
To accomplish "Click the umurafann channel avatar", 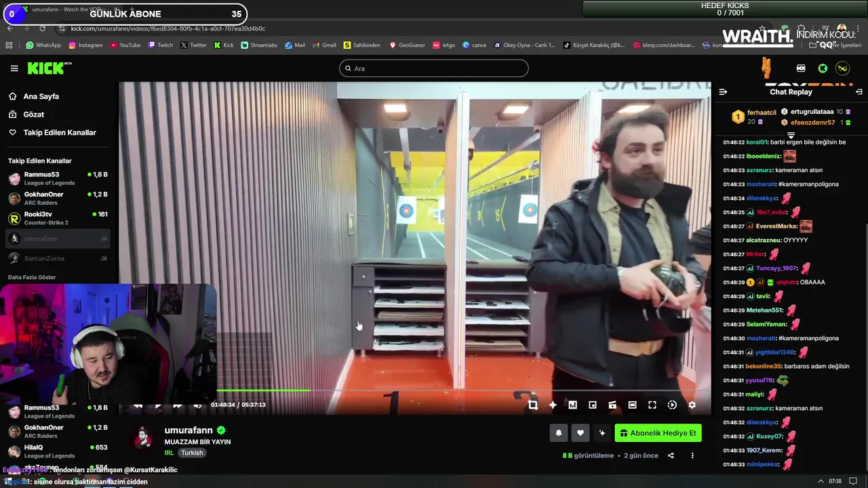I will tap(144, 438).
